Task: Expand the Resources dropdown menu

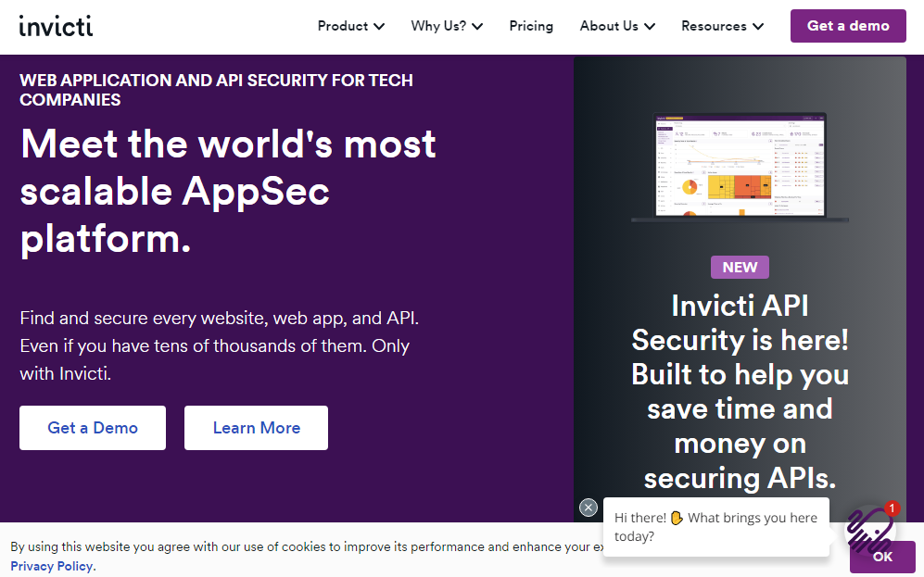Action: point(722,26)
